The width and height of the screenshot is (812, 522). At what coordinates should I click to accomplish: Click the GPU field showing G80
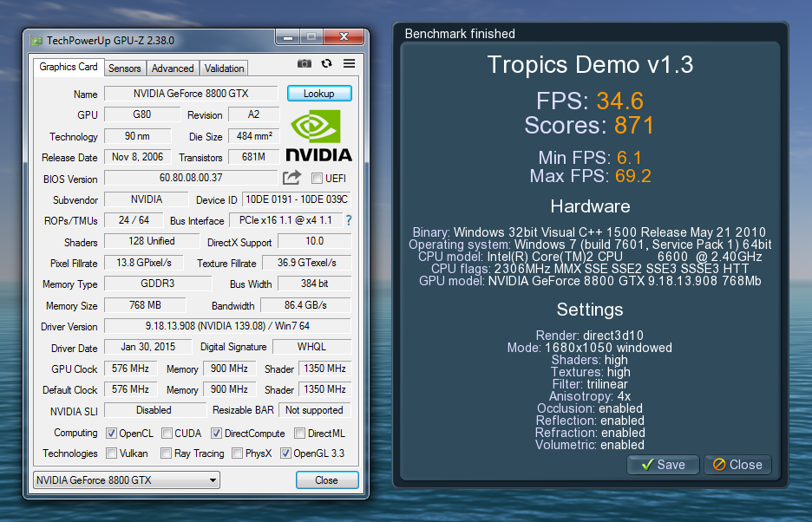click(x=142, y=114)
